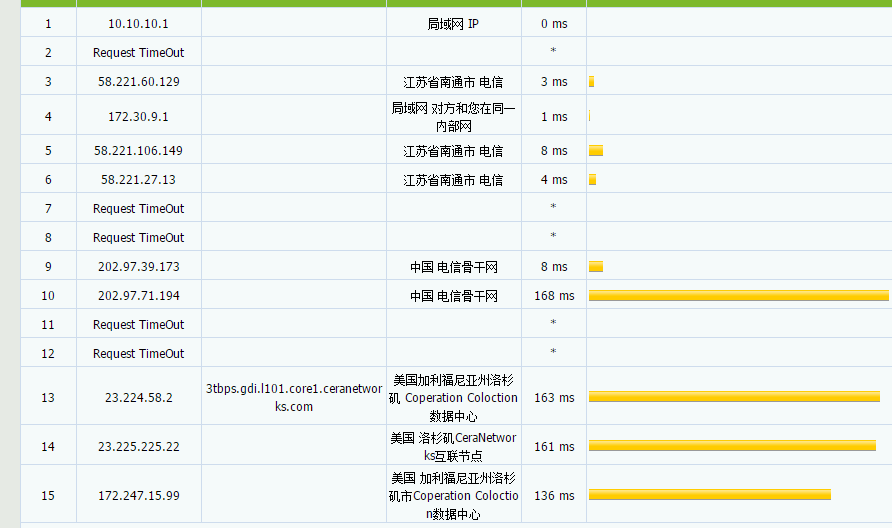
Task: Click hop number 1 cell
Action: 48,24
